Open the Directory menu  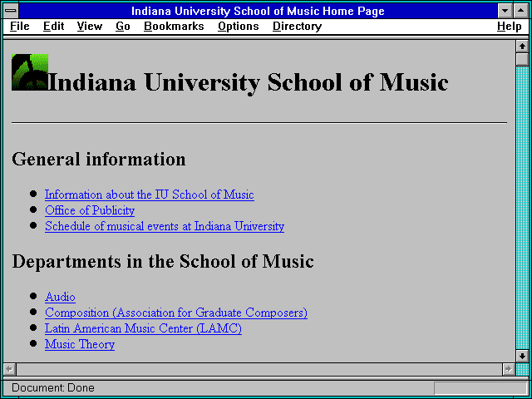pyautogui.click(x=297, y=27)
